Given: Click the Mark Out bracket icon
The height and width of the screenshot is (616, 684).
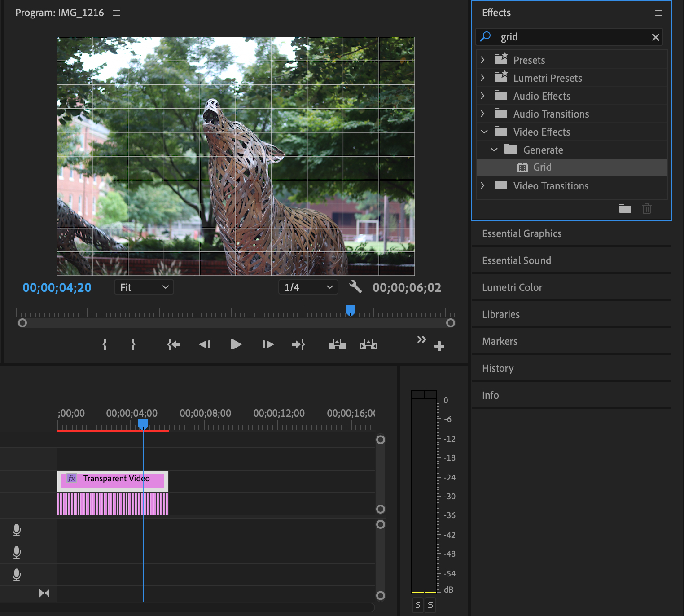Looking at the screenshot, I should (133, 344).
